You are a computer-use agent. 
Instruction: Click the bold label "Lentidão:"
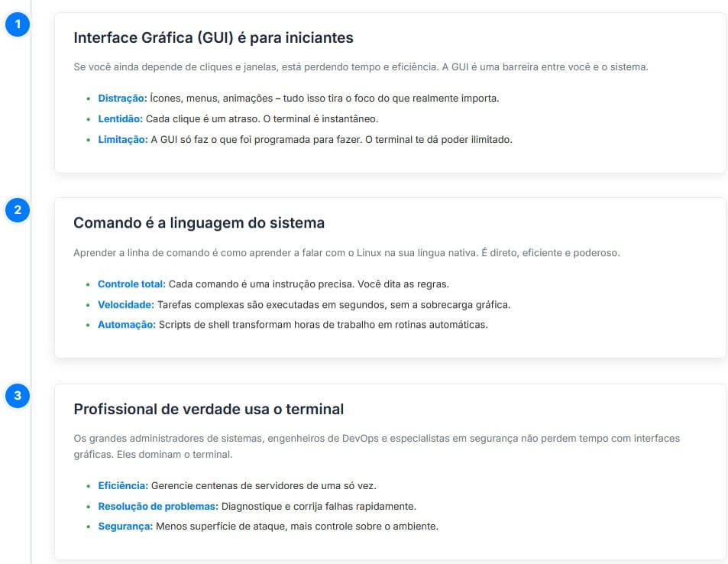coord(120,119)
